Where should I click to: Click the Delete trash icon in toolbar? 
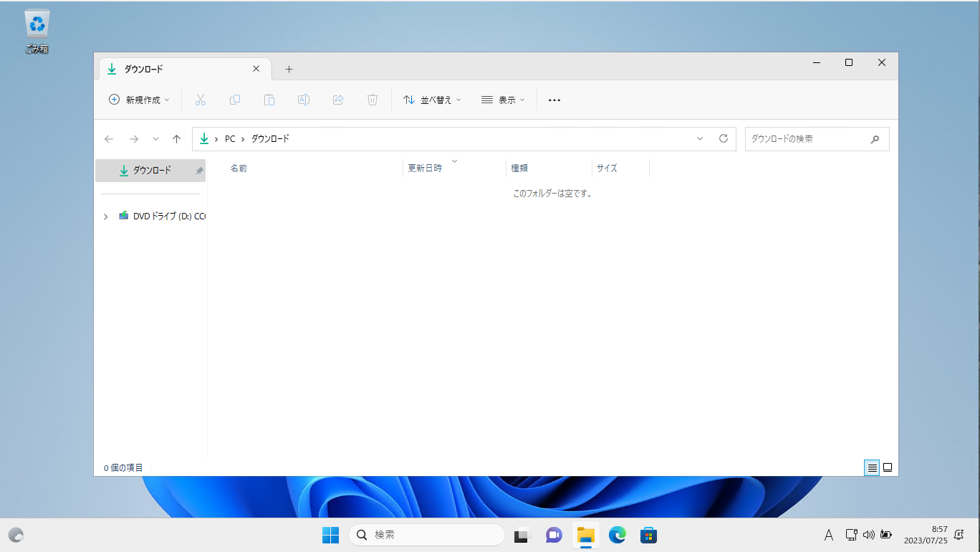(373, 100)
